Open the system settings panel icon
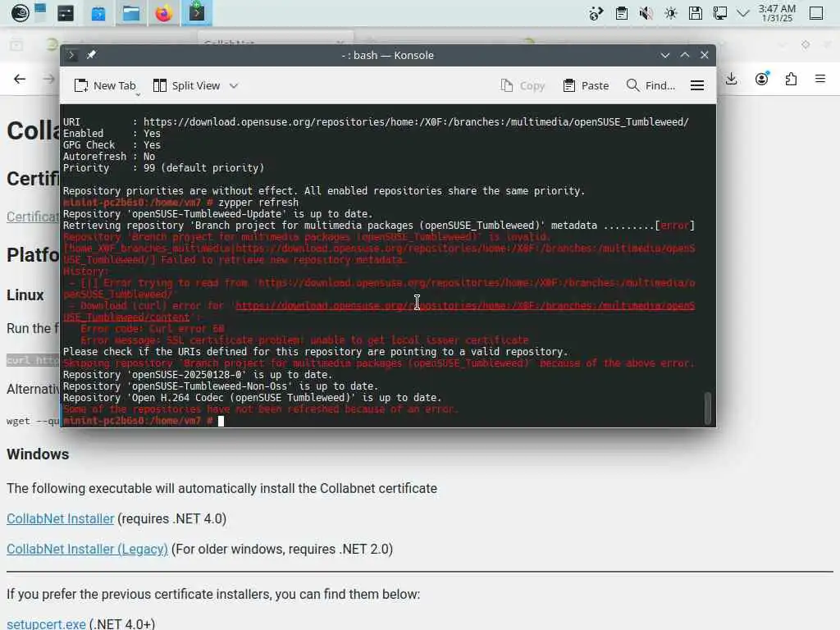840x630 pixels. coord(66,13)
